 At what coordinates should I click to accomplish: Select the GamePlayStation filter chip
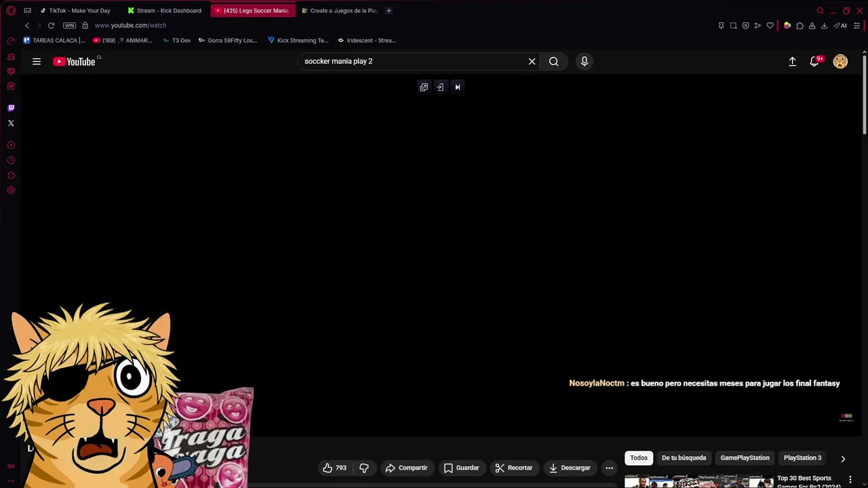[x=745, y=458]
